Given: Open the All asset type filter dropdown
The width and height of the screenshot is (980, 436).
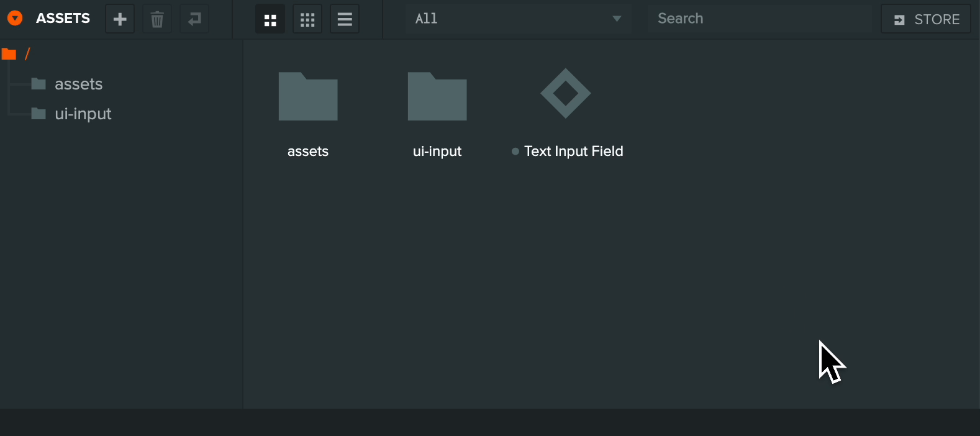Looking at the screenshot, I should pos(519,19).
